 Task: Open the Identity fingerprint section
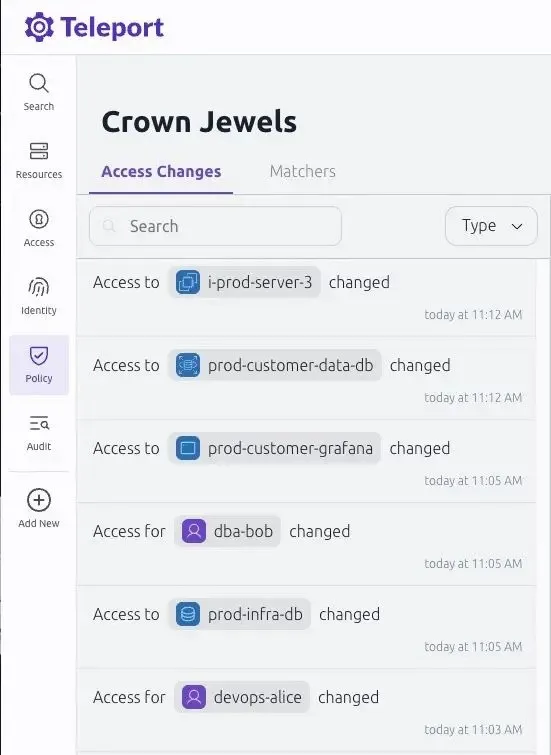(39, 296)
